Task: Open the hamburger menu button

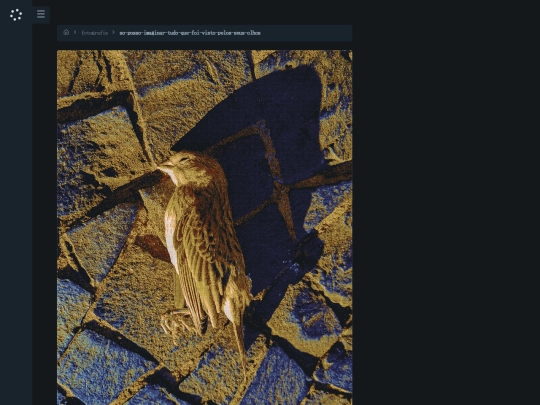Action: [x=41, y=14]
